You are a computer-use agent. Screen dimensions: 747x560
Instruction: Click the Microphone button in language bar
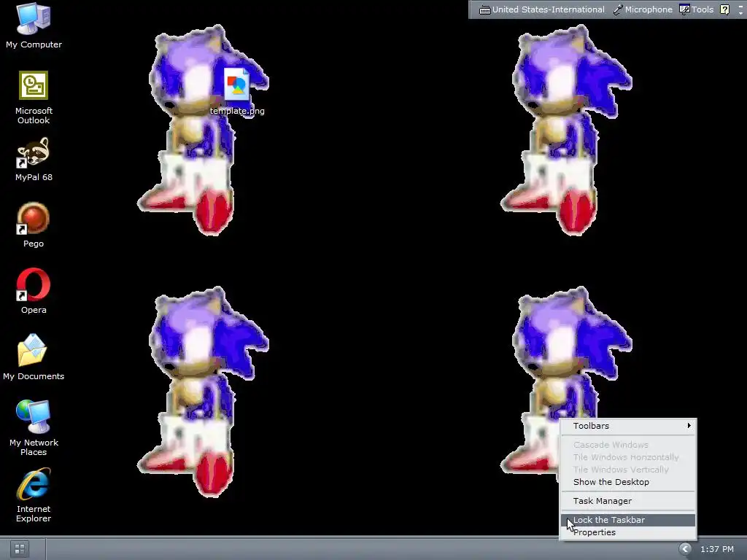[x=643, y=9]
